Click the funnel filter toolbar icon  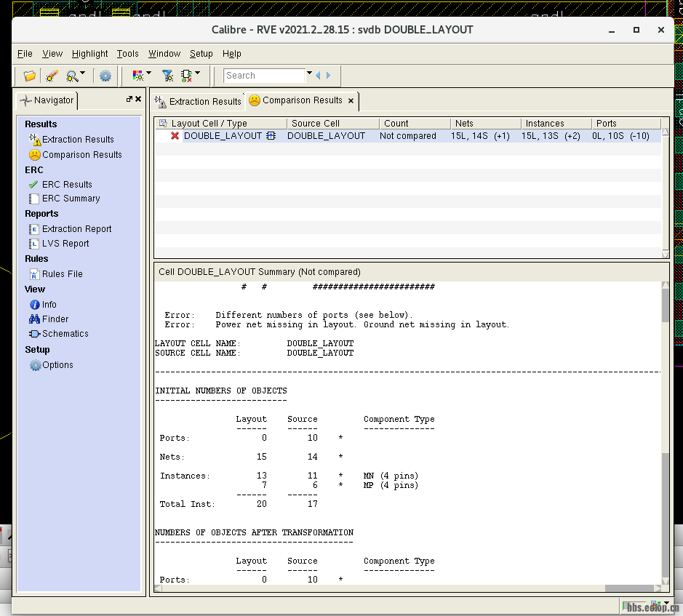(x=167, y=75)
